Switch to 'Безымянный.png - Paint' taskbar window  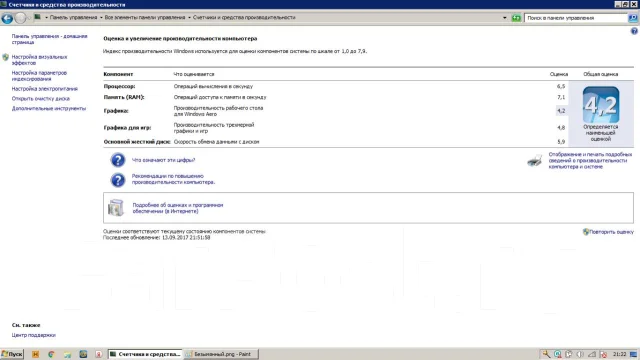tap(221, 354)
